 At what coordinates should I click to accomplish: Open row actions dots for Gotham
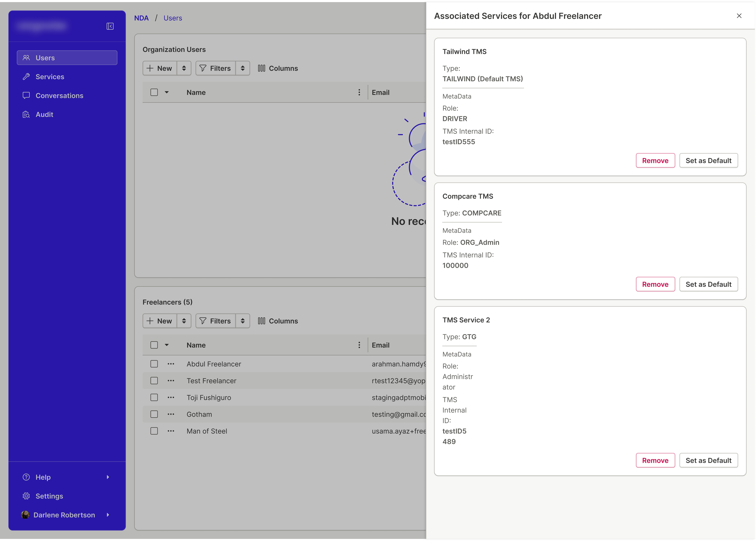(x=171, y=414)
